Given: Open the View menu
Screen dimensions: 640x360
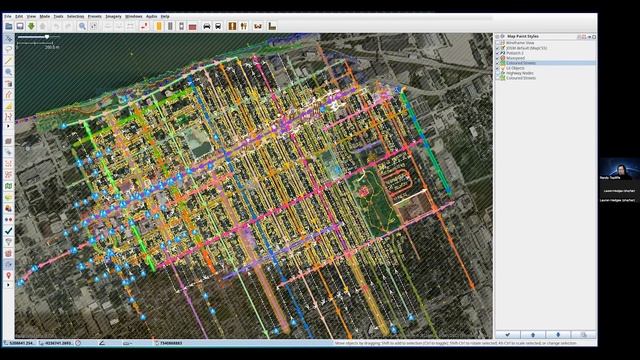Looking at the screenshot, I should 31,16.
